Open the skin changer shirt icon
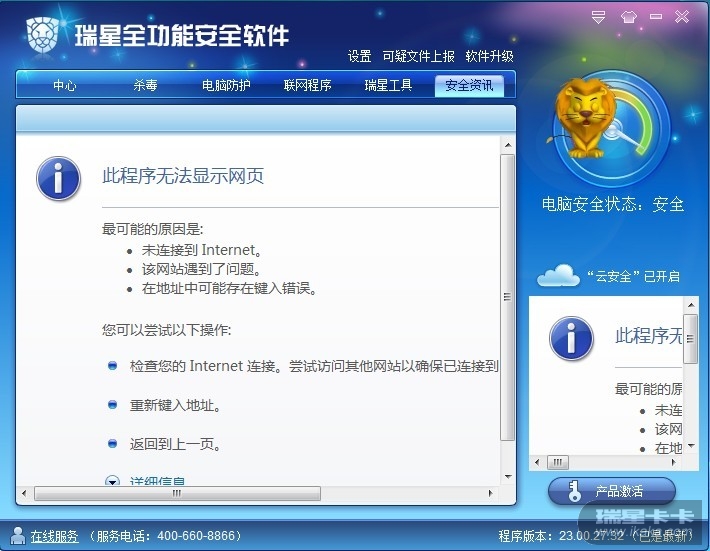Viewport: 710px width, 551px height. click(628, 17)
